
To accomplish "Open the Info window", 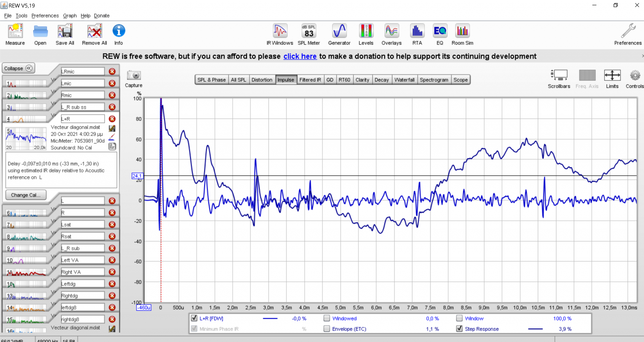I will (x=119, y=34).
